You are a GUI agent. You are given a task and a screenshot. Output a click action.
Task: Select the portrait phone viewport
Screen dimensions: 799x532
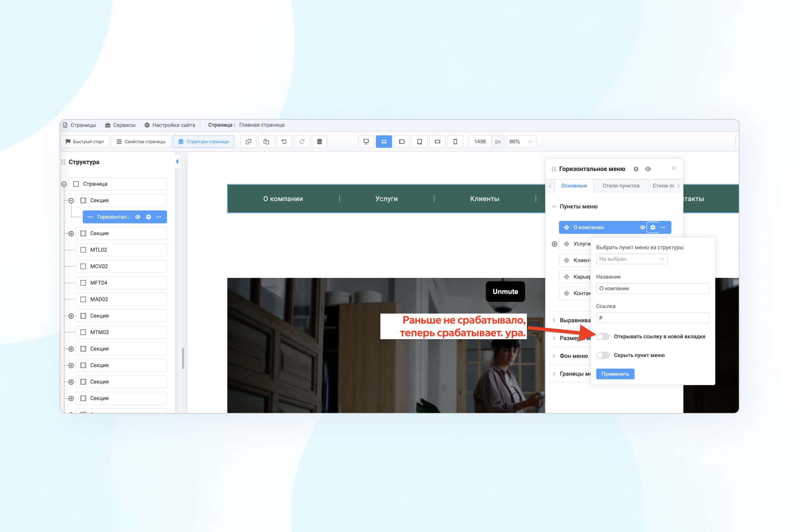click(455, 142)
